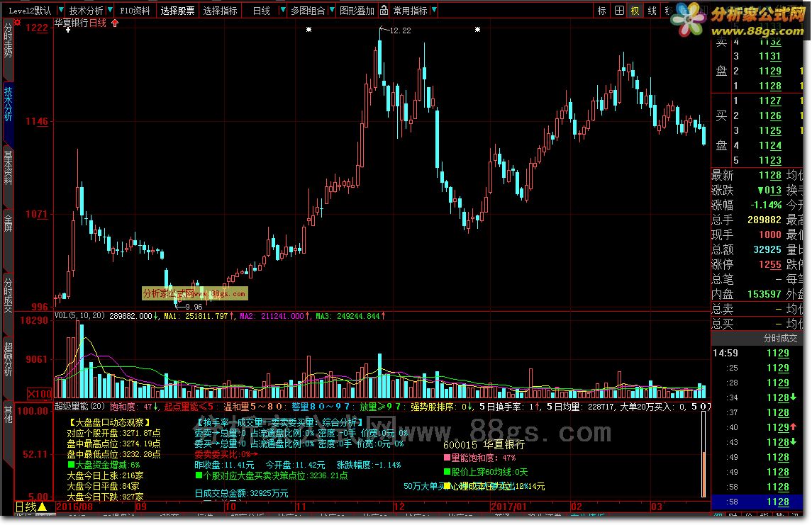812x525 pixels.
Task: Click the lock icon beside 图形叠加
Action: tap(384, 11)
